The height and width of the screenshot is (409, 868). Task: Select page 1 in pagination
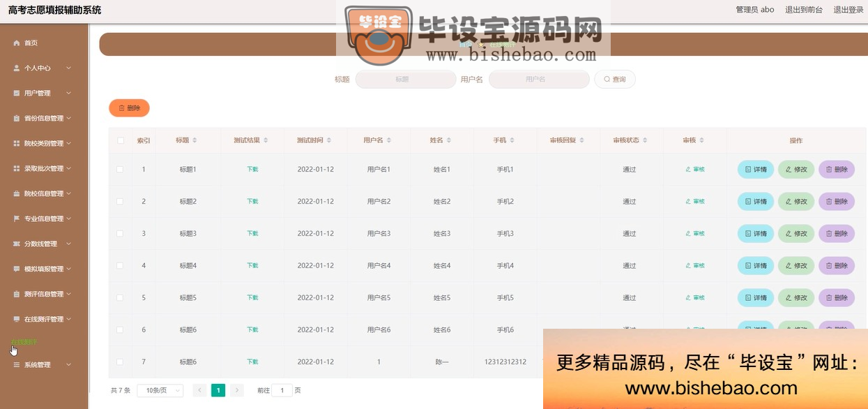(x=218, y=391)
